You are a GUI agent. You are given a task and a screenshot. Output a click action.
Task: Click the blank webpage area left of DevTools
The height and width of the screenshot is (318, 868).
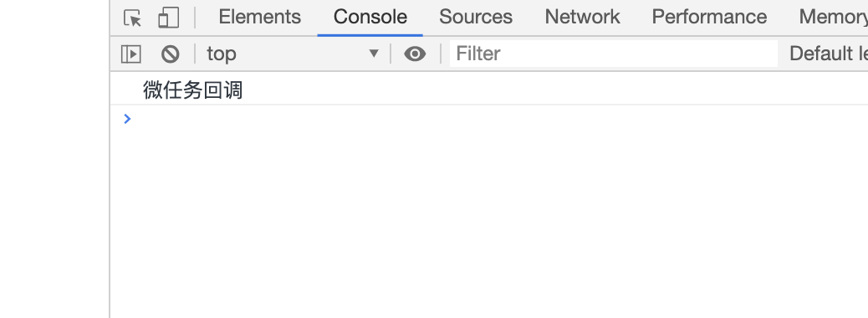54,159
